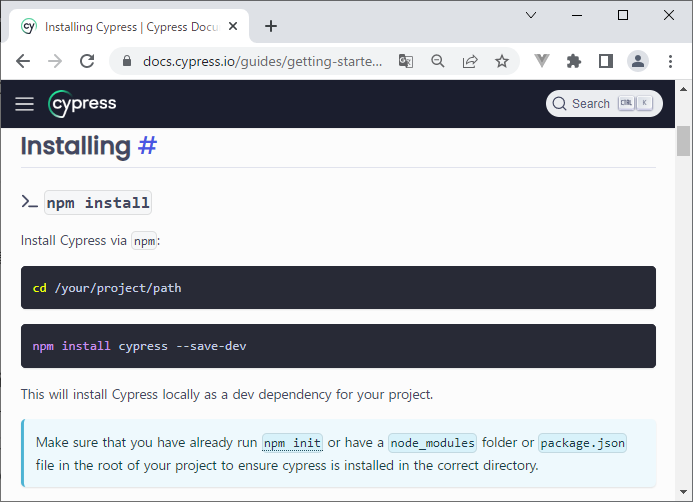The image size is (693, 502).
Task: Close the Installing Cypress tab
Action: coord(233,27)
